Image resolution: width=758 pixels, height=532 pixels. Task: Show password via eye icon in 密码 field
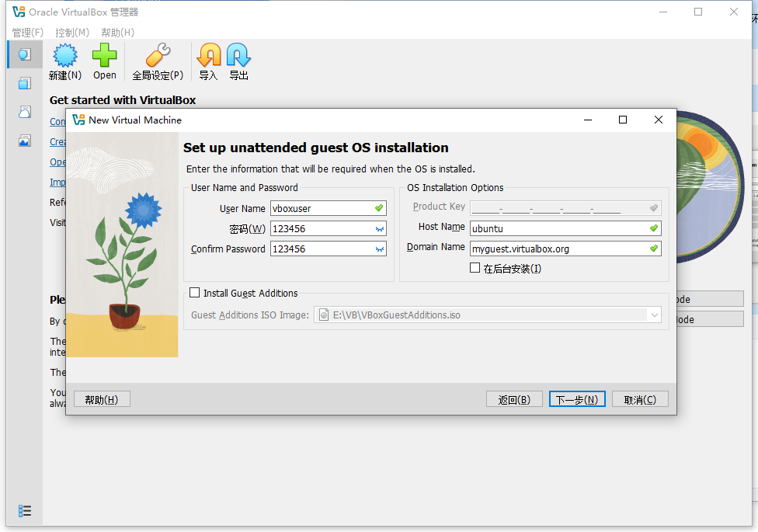click(x=379, y=229)
